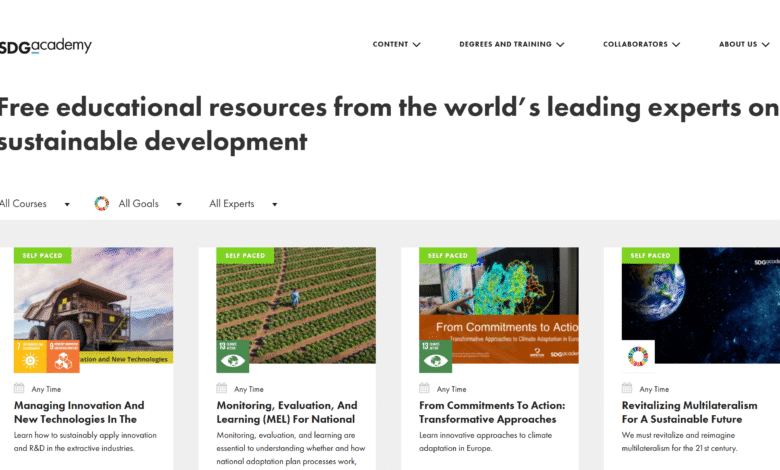The height and width of the screenshot is (470, 780).
Task: Open Managing Innovation And New Technologies course title
Action: 79,412
